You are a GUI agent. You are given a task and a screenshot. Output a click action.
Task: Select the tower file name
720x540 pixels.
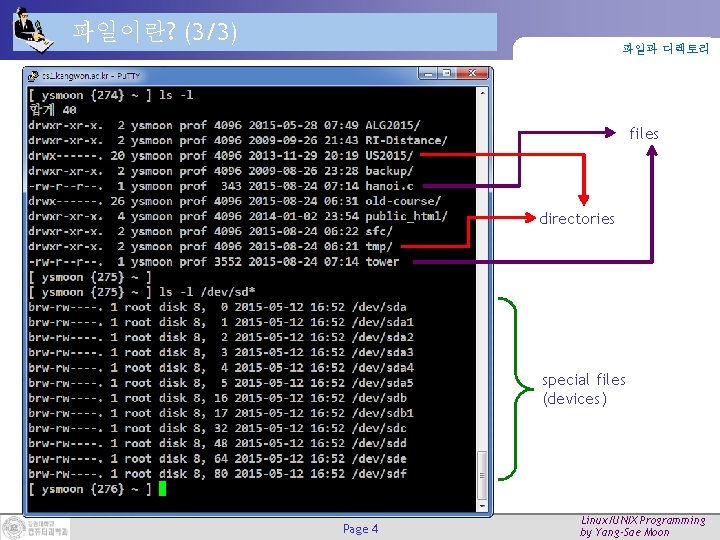click(x=382, y=261)
